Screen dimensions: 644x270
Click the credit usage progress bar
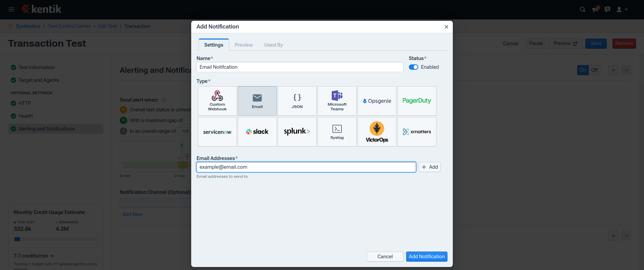click(x=55, y=239)
